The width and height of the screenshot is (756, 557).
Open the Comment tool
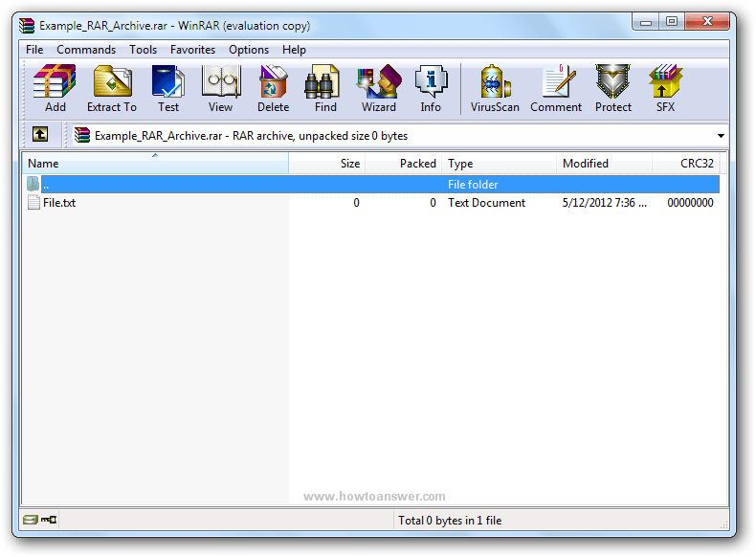click(556, 89)
